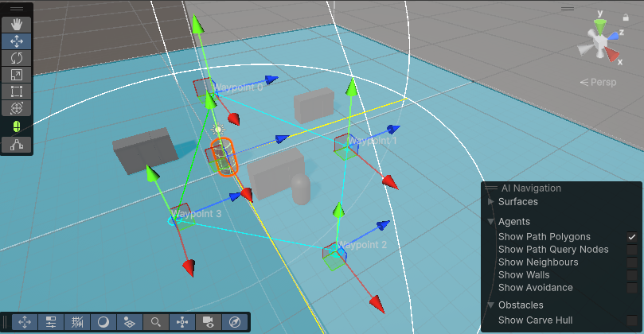Screen dimensions: 644x334
Task: Select the orange-outlined capsule agent
Action: point(224,157)
